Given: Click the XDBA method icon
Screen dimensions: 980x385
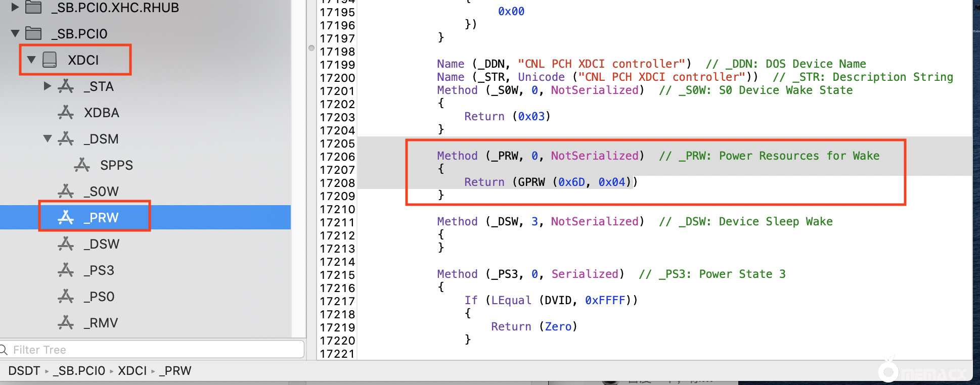Looking at the screenshot, I should point(66,113).
